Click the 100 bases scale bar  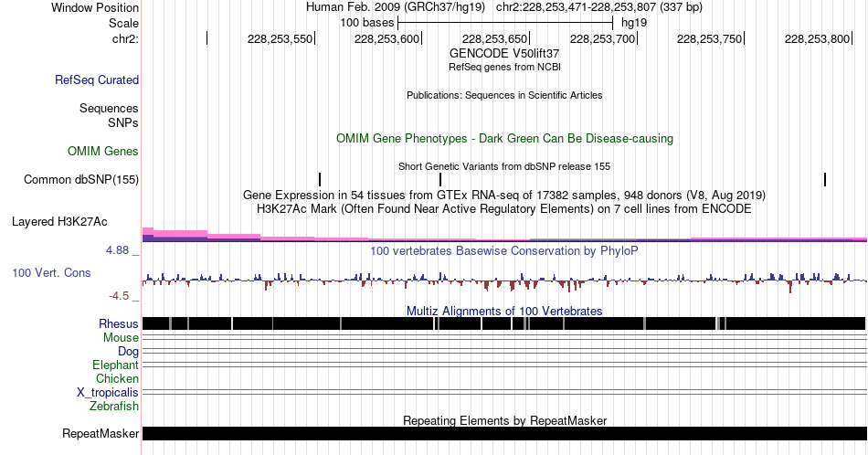(505, 23)
